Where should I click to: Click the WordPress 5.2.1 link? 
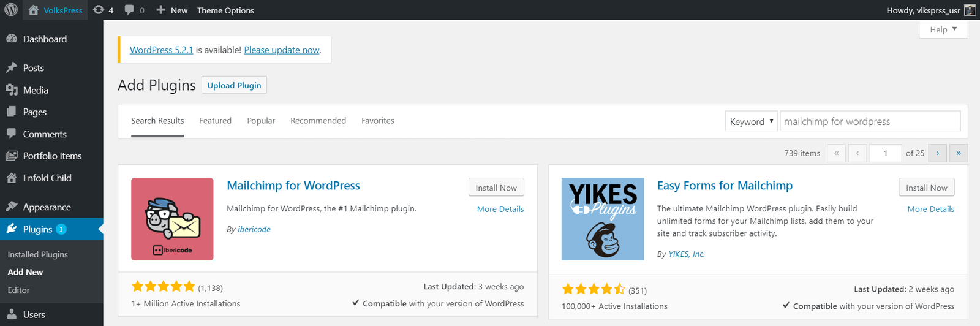point(161,50)
